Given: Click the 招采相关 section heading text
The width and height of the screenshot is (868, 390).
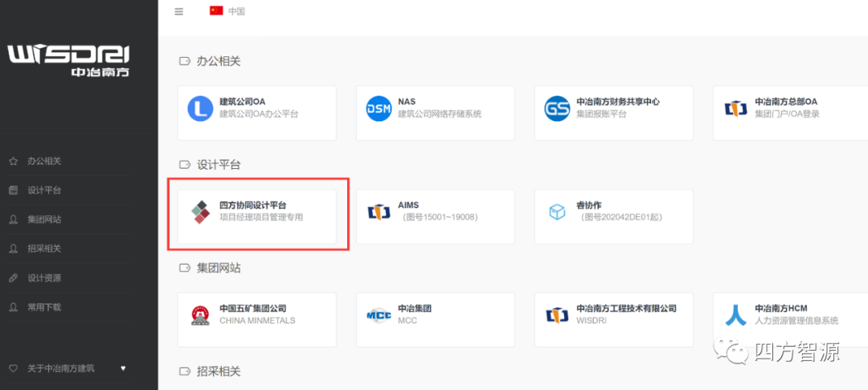Looking at the screenshot, I should click(219, 372).
